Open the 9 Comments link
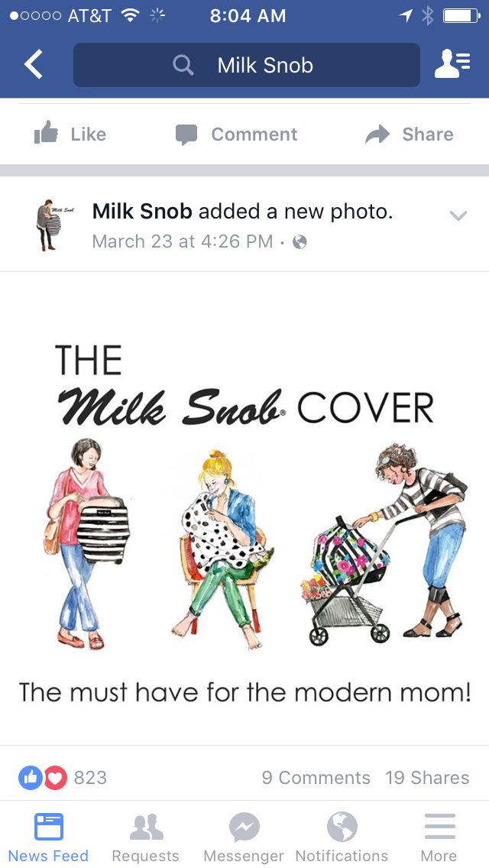 [316, 778]
